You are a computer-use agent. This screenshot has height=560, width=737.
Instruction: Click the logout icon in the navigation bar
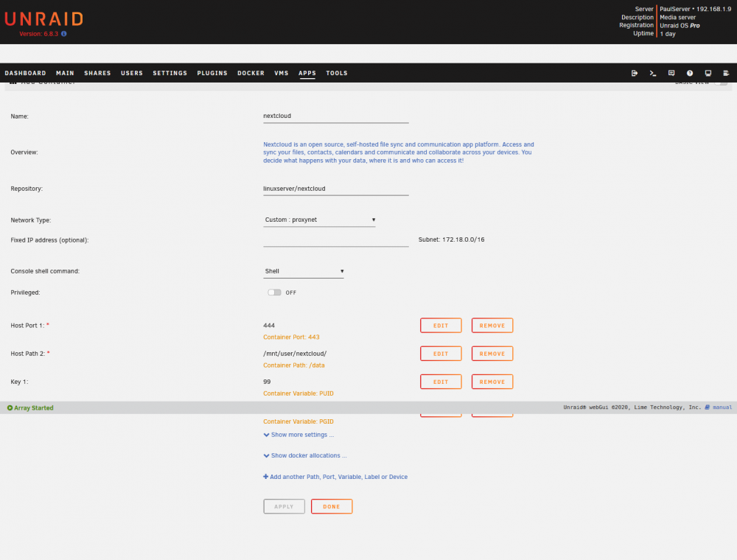coord(634,73)
